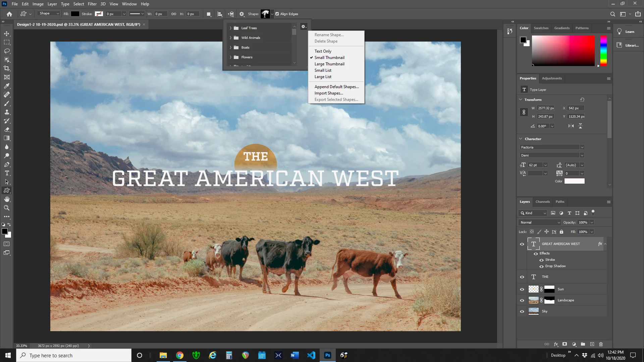Switch to the Channels tab
The height and width of the screenshot is (362, 644).
(542, 202)
